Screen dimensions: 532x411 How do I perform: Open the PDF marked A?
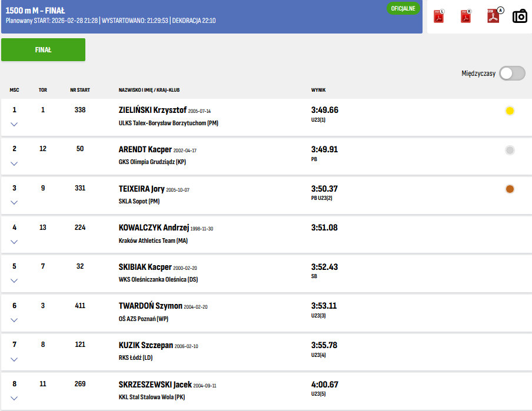493,16
